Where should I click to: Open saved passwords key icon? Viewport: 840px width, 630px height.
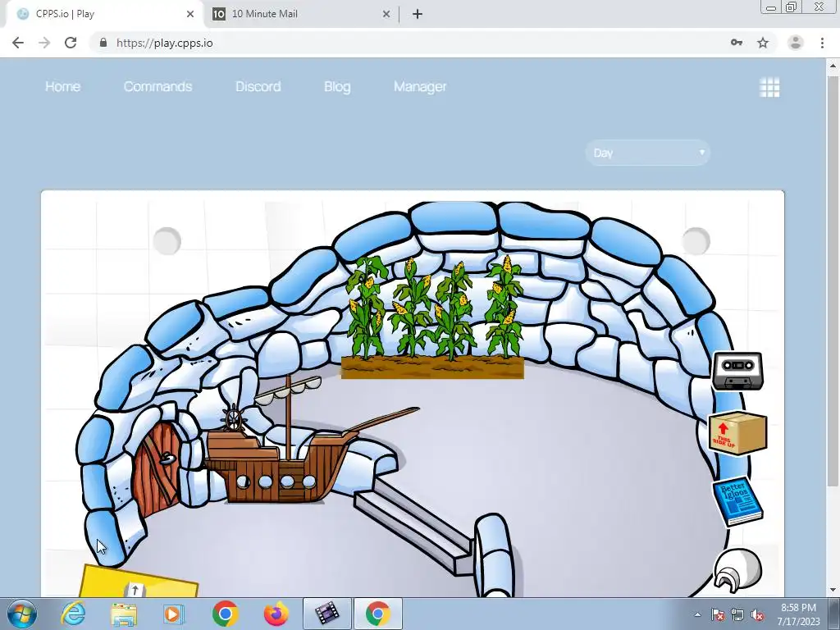(x=737, y=43)
